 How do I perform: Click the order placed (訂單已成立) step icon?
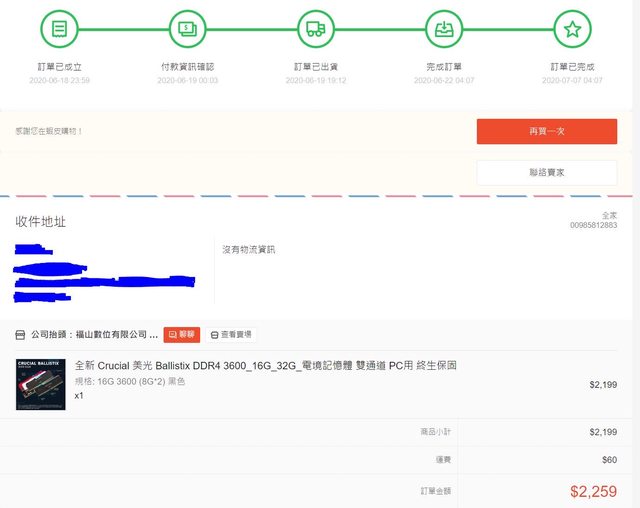pyautogui.click(x=59, y=29)
